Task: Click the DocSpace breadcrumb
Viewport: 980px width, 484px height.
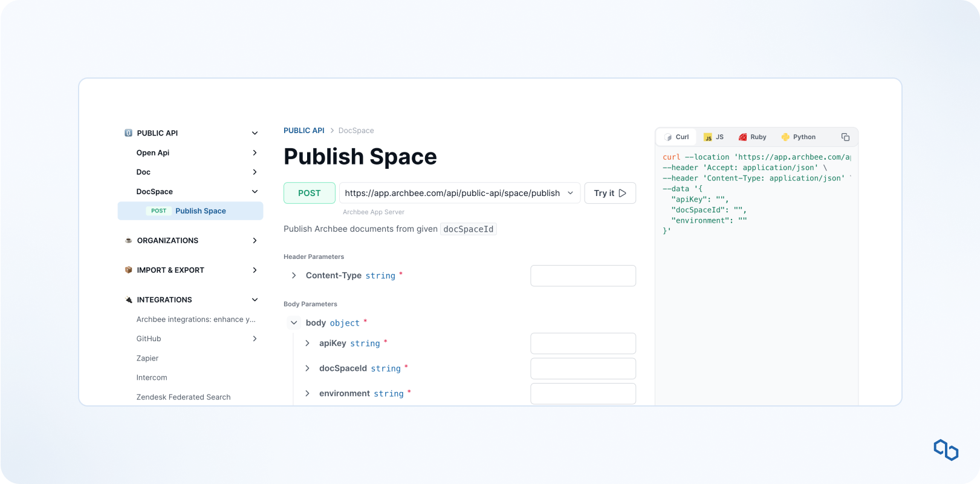Action: pos(356,131)
